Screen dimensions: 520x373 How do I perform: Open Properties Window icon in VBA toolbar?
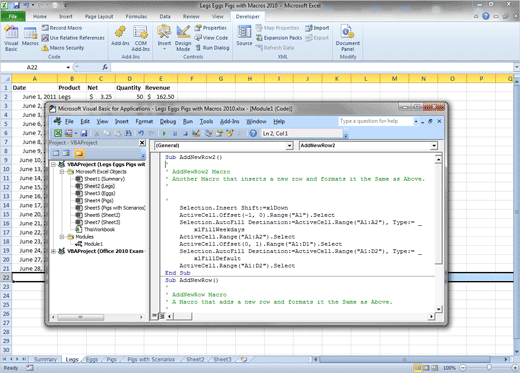point(219,133)
